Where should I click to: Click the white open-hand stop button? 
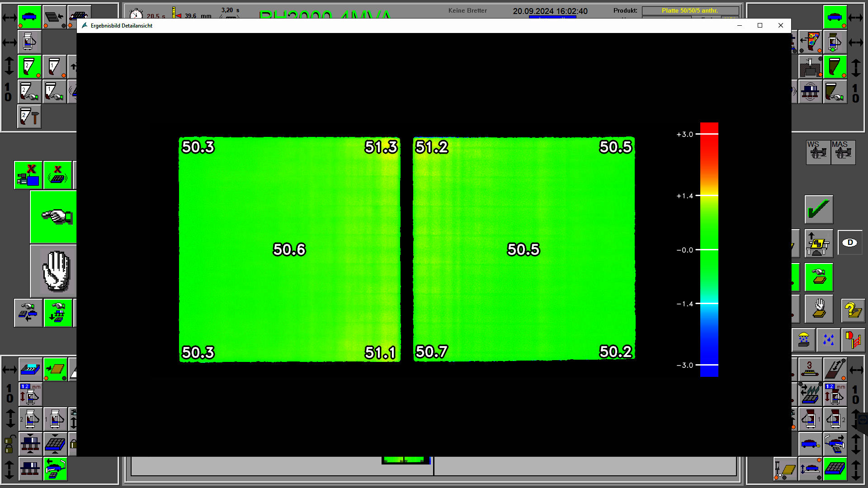click(55, 271)
